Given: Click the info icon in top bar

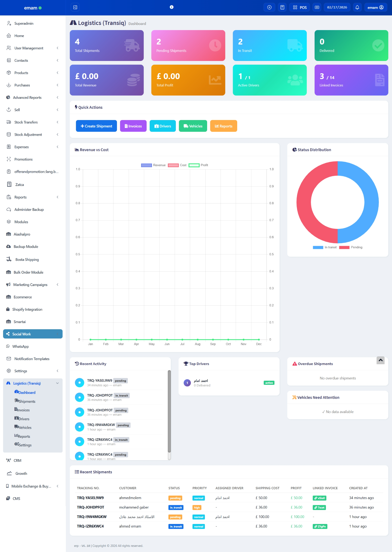Looking at the screenshot, I should coord(172,7).
